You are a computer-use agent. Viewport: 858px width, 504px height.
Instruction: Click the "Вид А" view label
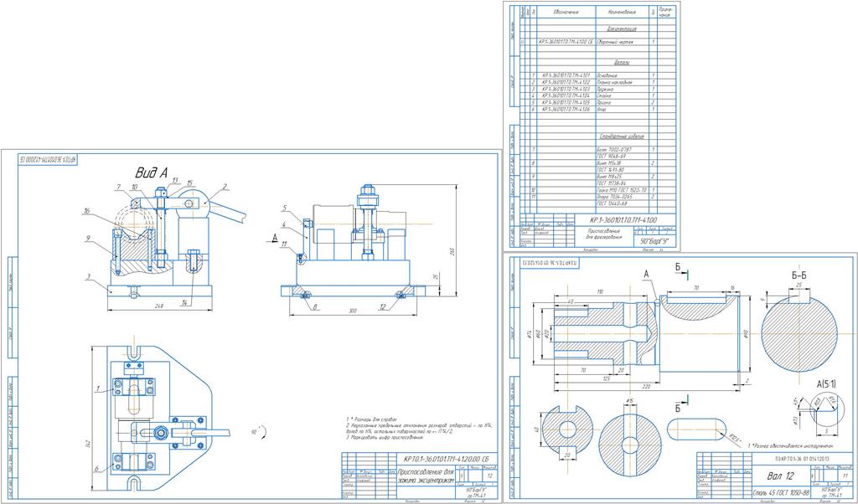coord(151,173)
